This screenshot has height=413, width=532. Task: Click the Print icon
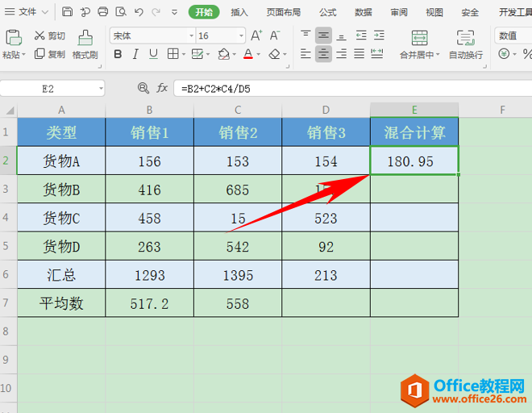coord(103,12)
